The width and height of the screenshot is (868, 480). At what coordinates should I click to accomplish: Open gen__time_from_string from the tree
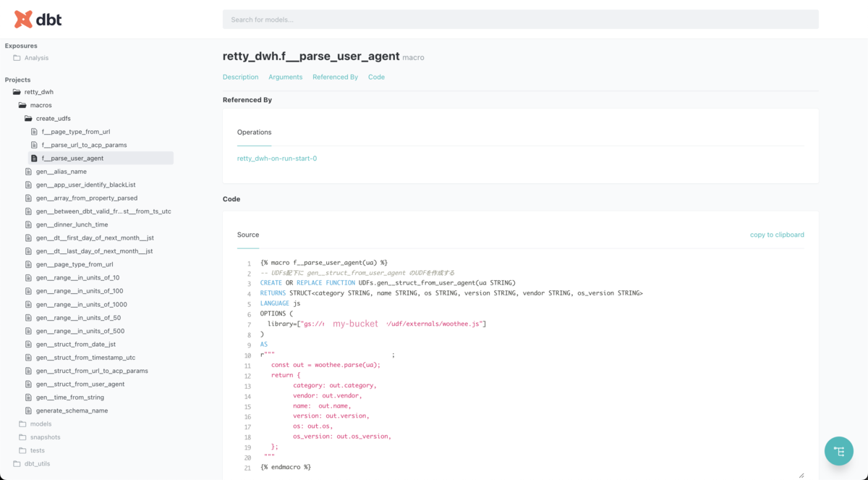pos(71,397)
